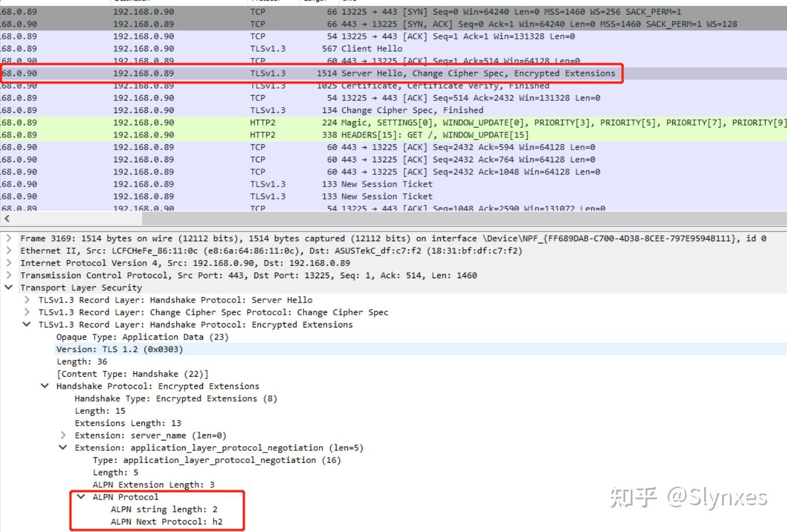Expand the Change Cipher Spec record layer
This screenshot has width=787, height=532.
(27, 312)
